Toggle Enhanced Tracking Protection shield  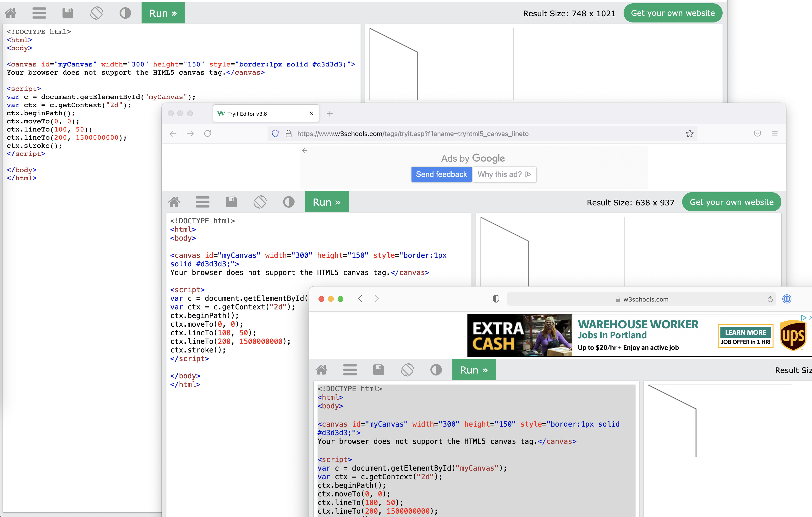pos(275,133)
